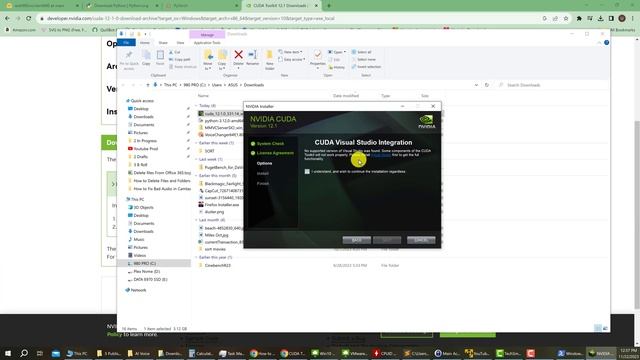Select 980 PRO (C:) in the navigation pane
Viewport: 640px width, 360px height.
pyautogui.click(x=154, y=263)
